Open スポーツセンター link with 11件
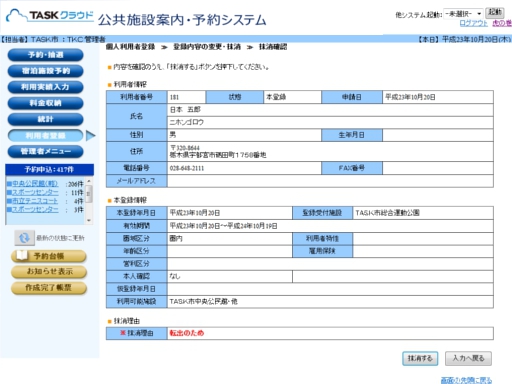The height and width of the screenshot is (384, 512). coord(35,192)
